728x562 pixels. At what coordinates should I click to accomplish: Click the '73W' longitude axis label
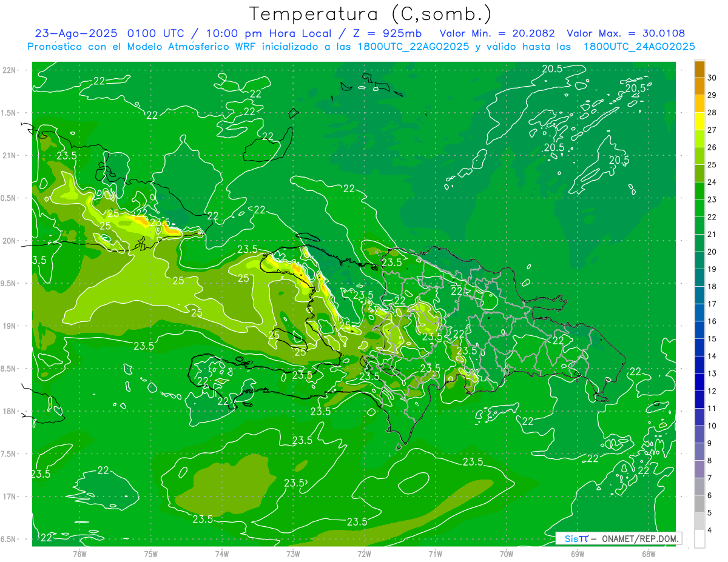click(293, 554)
